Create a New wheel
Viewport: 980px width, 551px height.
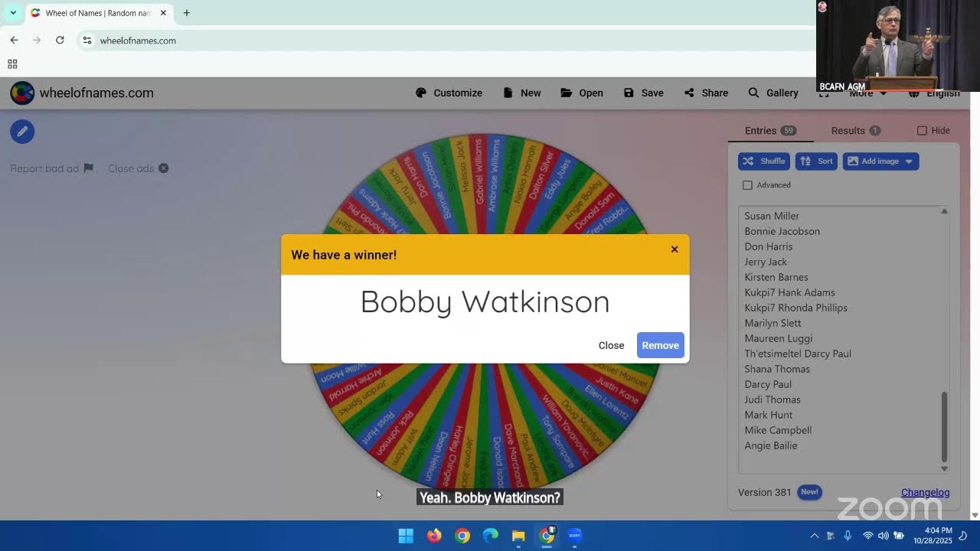click(522, 93)
